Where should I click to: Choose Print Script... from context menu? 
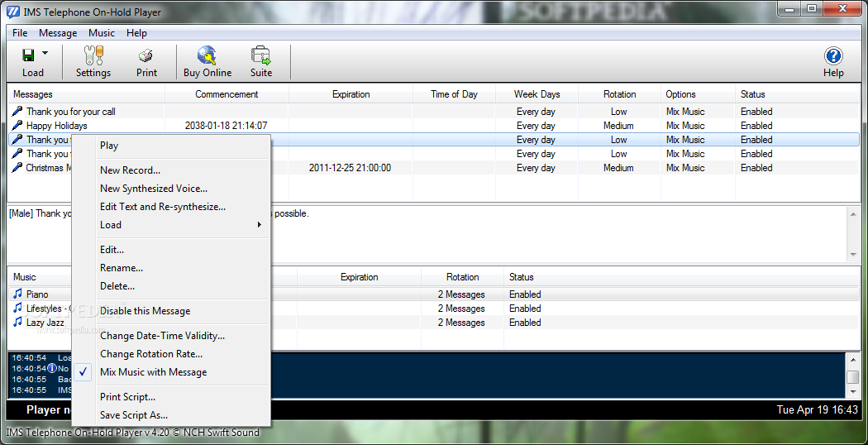(x=171, y=397)
